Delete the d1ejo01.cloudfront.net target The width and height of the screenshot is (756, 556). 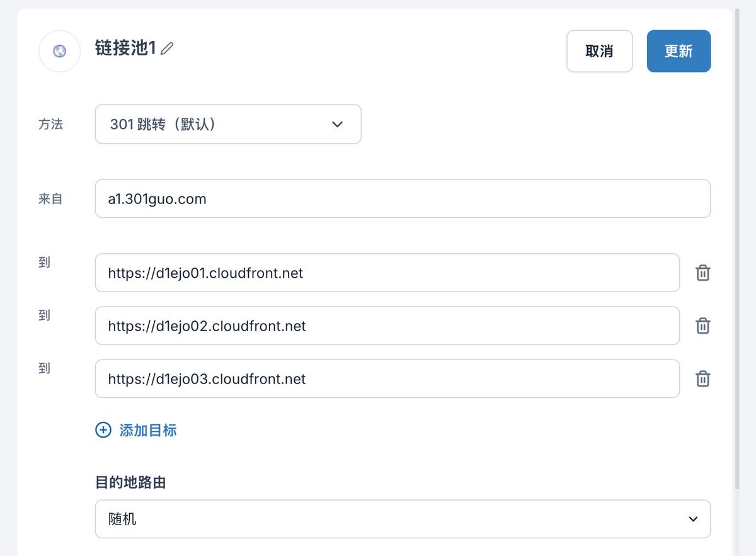point(702,273)
